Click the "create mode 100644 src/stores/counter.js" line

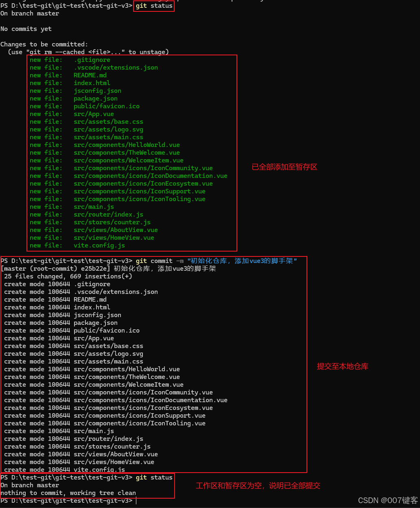(x=77, y=447)
